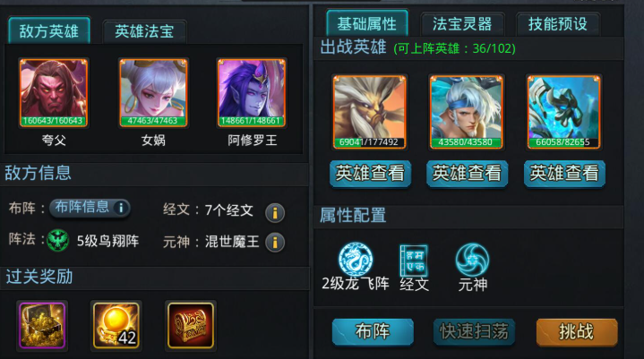
Task: Click the 夸父 enemy hero portrait
Action: (x=54, y=93)
